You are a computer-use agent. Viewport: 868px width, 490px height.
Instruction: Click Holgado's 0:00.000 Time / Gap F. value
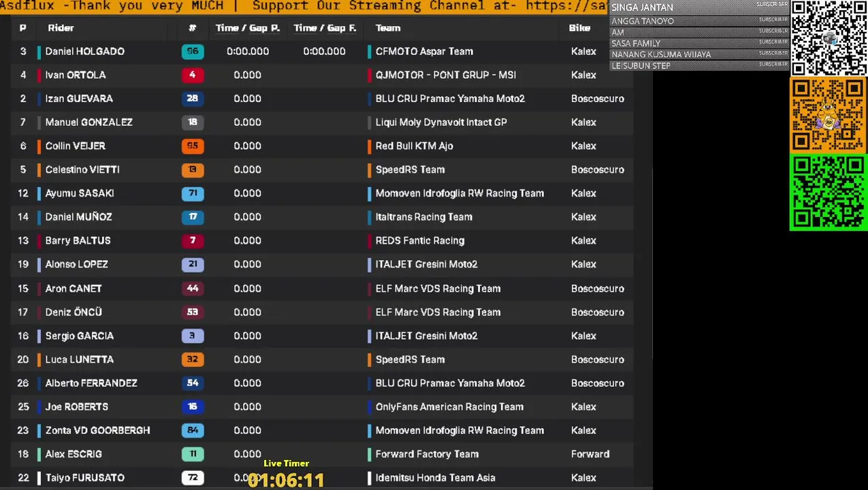324,51
